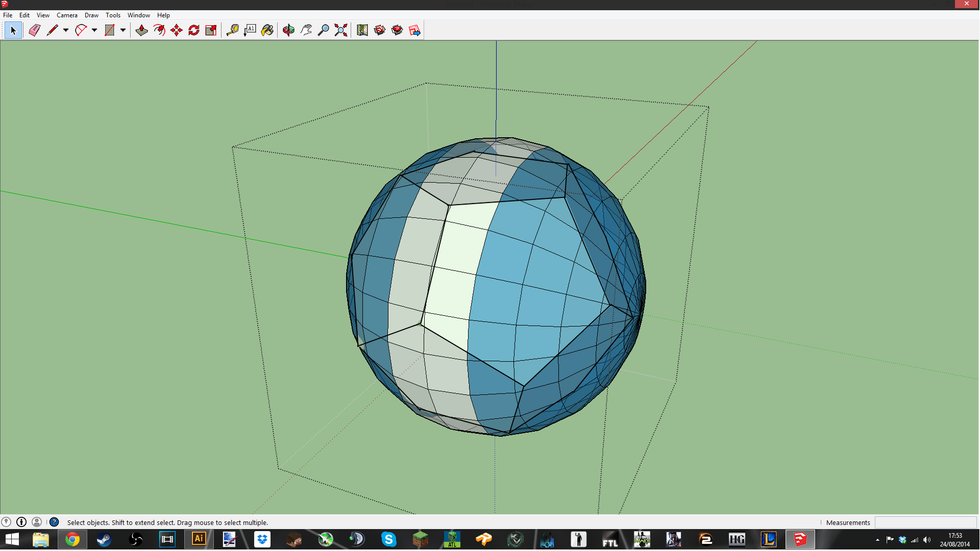Select the Orbit tool
Viewport: 980px width, 551px height.
[x=288, y=31]
